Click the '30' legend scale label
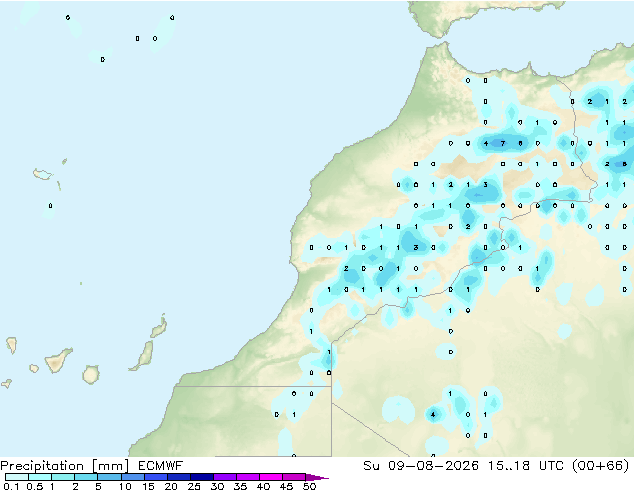 pos(217,486)
